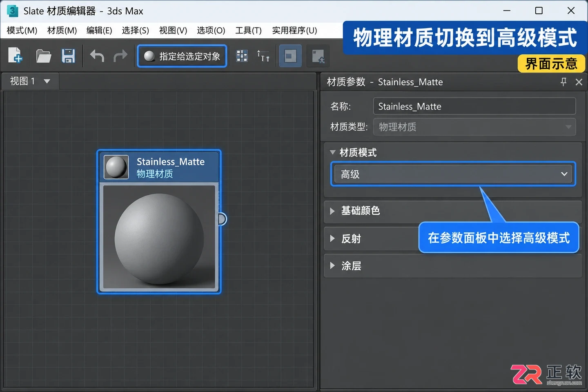Click the rightmost toolbar icon with wrench
The height and width of the screenshot is (392, 588).
[318, 56]
